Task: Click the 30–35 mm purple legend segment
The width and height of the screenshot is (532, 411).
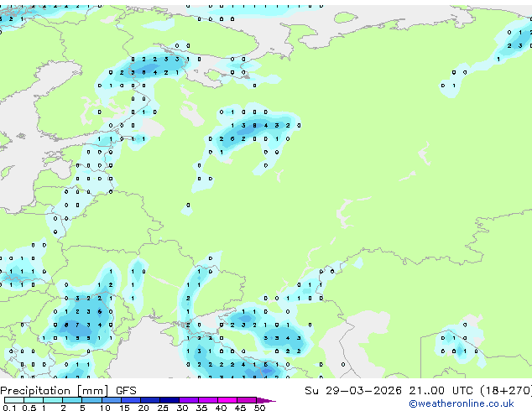Action: coord(189,400)
